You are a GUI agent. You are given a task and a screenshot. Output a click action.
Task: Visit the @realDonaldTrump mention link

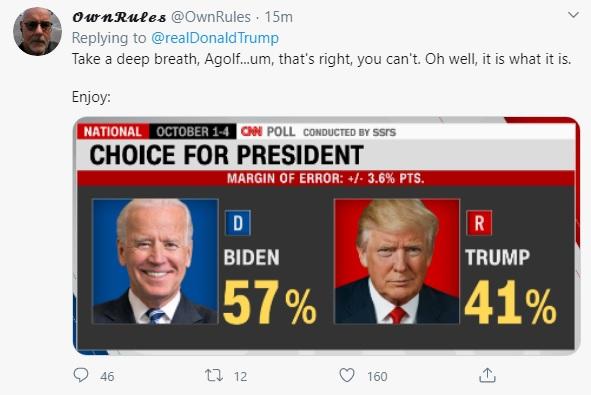[215, 38]
